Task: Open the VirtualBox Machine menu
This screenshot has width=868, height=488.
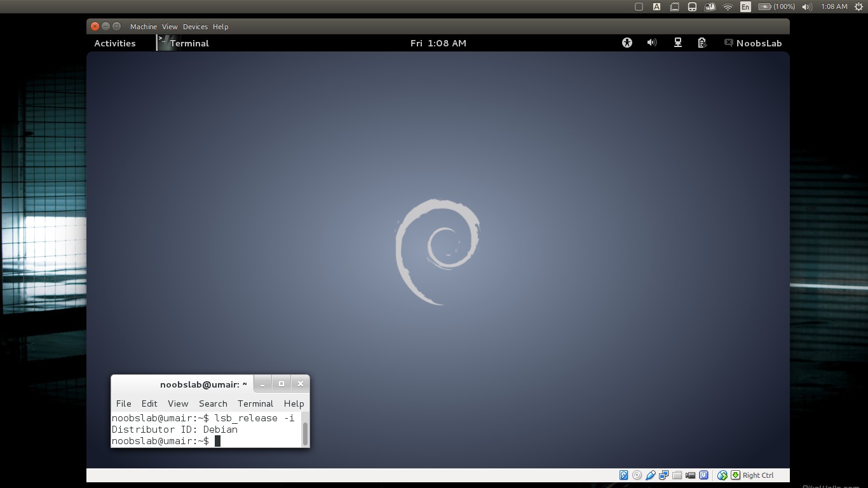Action: pos(143,27)
